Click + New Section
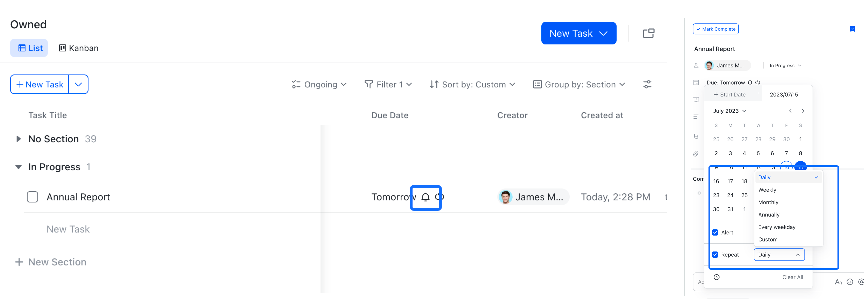Viewport: 868px width, 302px height. point(51,263)
